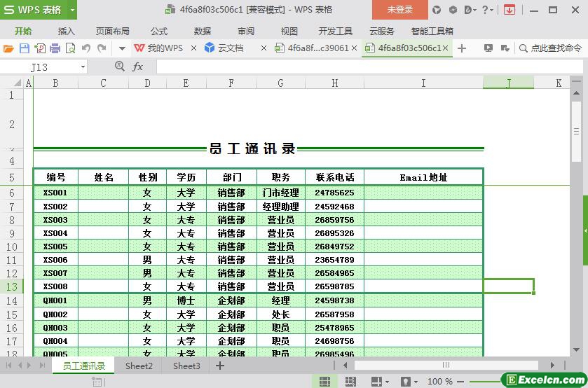This screenshot has height=388, width=588.
Task: Expand quick access toolbar customize arrow
Action: coord(122,48)
